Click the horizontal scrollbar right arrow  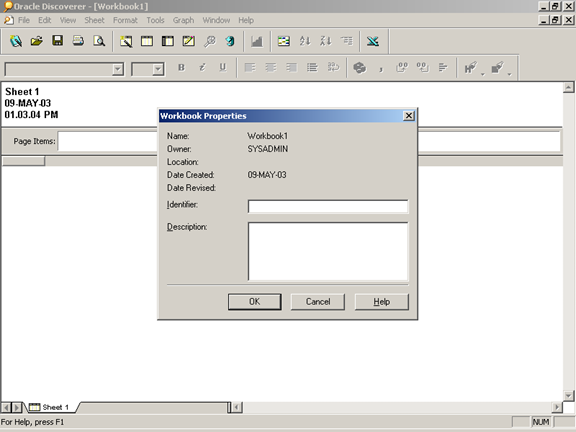(x=557, y=407)
